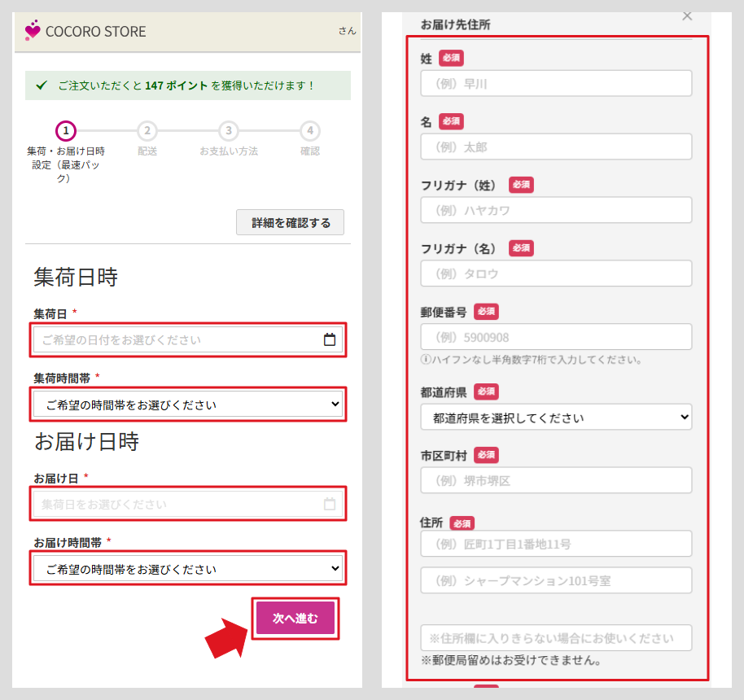Focus the 姓 last name field

tap(556, 83)
